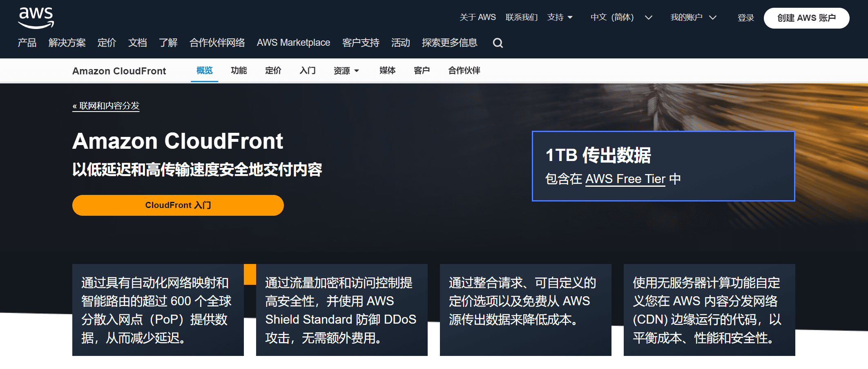Image resolution: width=868 pixels, height=369 pixels.
Task: Open site search with the magnifier icon
Action: [x=497, y=42]
